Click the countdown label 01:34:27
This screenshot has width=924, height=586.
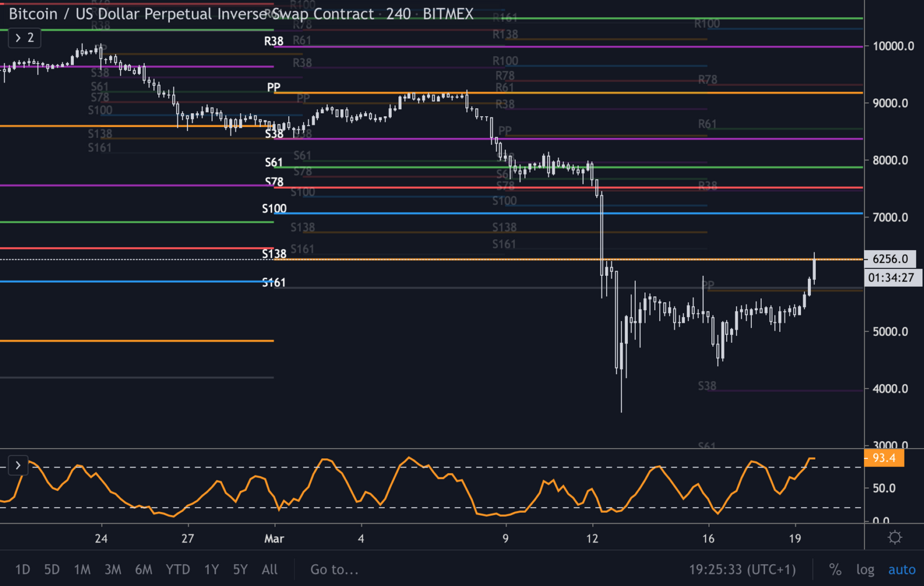pyautogui.click(x=892, y=278)
